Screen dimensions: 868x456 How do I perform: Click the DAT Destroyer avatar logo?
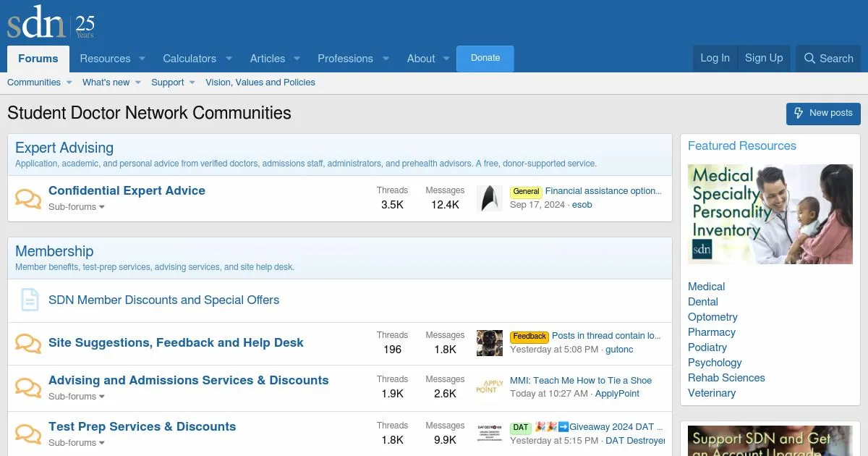click(x=490, y=434)
